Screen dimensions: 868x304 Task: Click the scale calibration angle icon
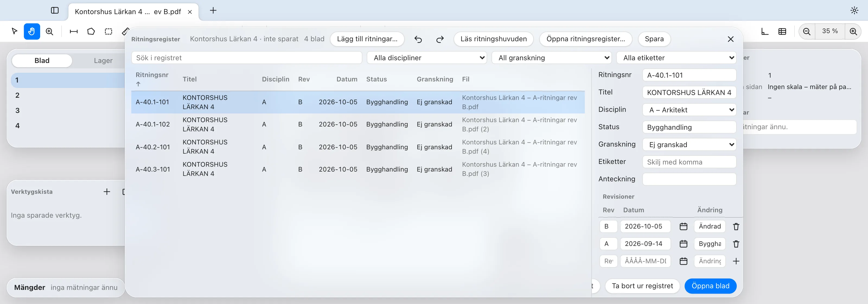click(x=765, y=31)
